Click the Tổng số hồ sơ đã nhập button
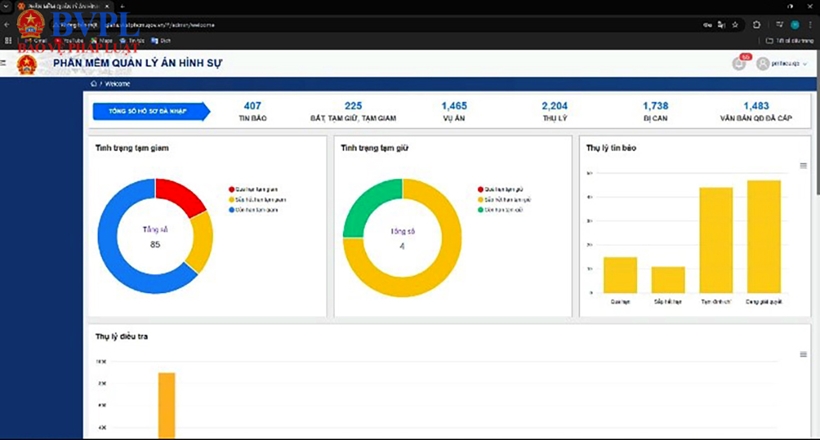The image size is (820, 440). [150, 111]
